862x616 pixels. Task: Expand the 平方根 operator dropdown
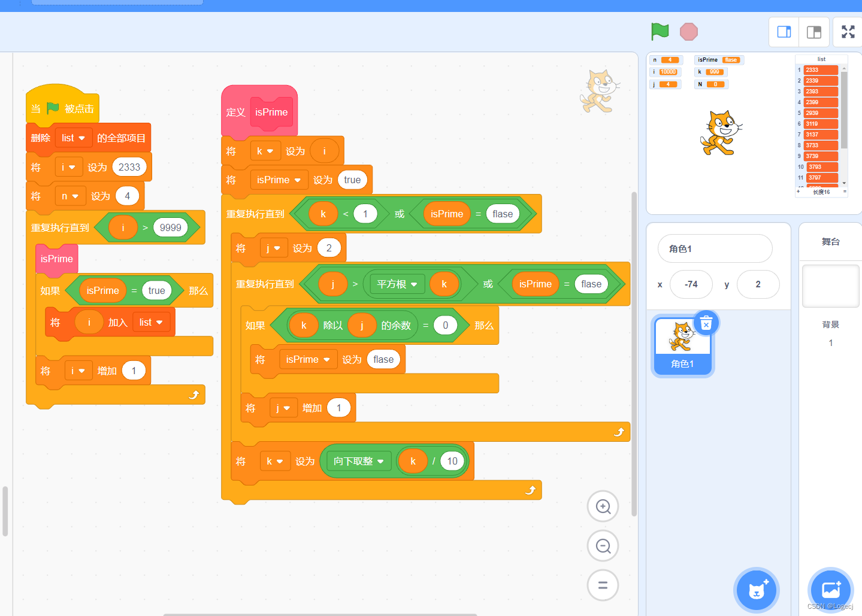pos(397,284)
